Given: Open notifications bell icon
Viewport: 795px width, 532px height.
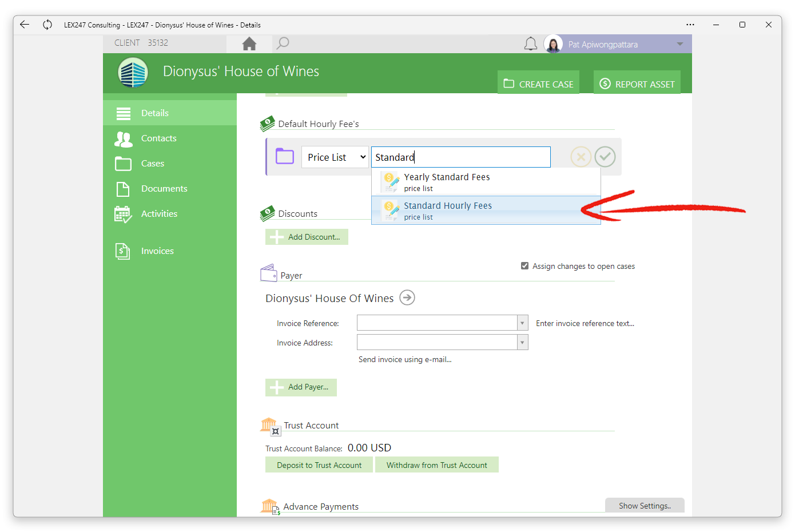Looking at the screenshot, I should (x=531, y=44).
